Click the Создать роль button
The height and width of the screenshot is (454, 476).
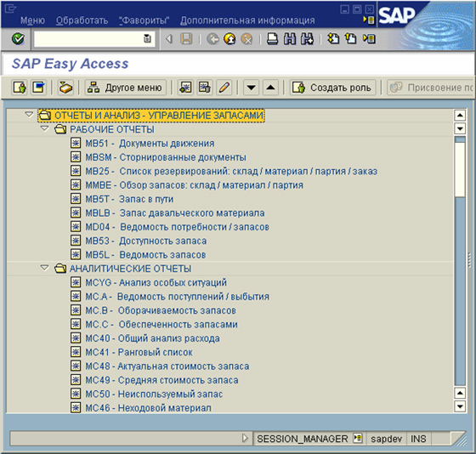pyautogui.click(x=332, y=88)
